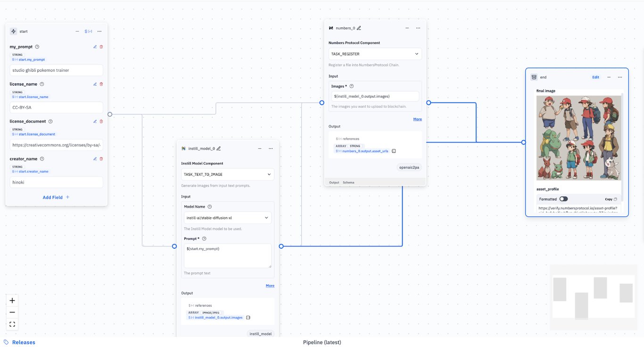Expand More options in instill_model_0 node
The height and width of the screenshot is (347, 644).
click(x=270, y=286)
